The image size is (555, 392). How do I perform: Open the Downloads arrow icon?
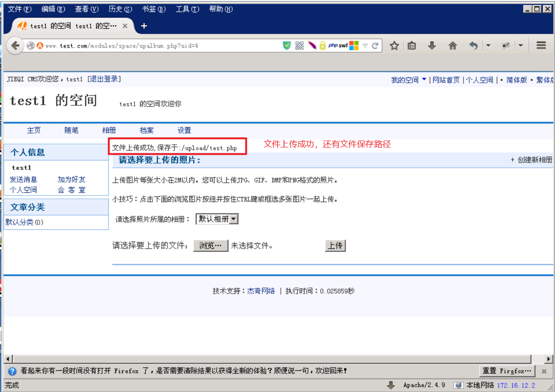coord(432,45)
